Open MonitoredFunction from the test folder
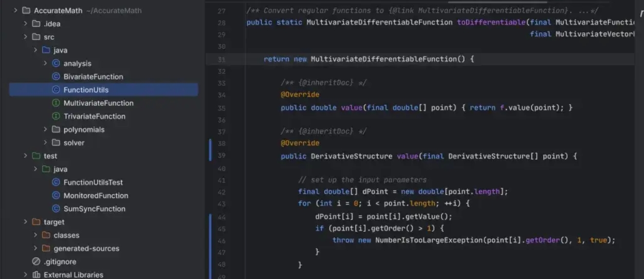Screen dimensions: 644x279 96,196
